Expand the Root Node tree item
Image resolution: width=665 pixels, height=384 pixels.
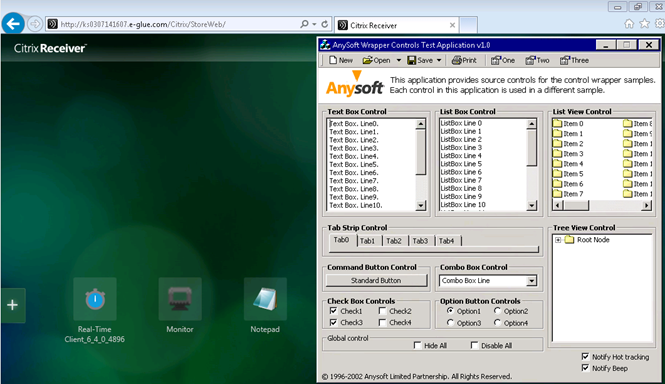pos(558,240)
